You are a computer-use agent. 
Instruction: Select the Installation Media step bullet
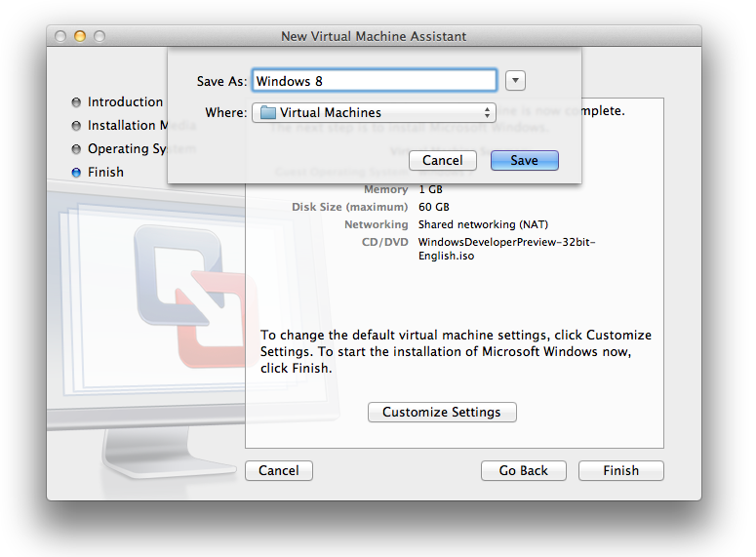(x=76, y=126)
